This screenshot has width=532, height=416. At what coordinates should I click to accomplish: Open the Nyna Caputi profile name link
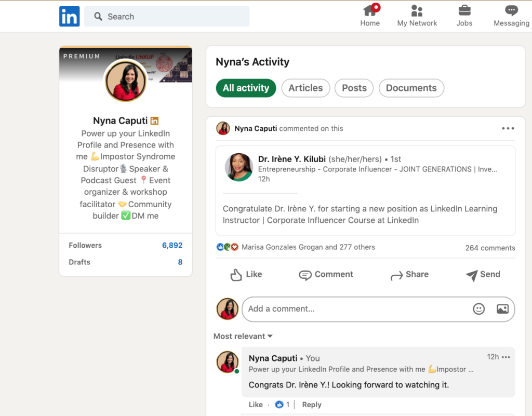tap(121, 120)
